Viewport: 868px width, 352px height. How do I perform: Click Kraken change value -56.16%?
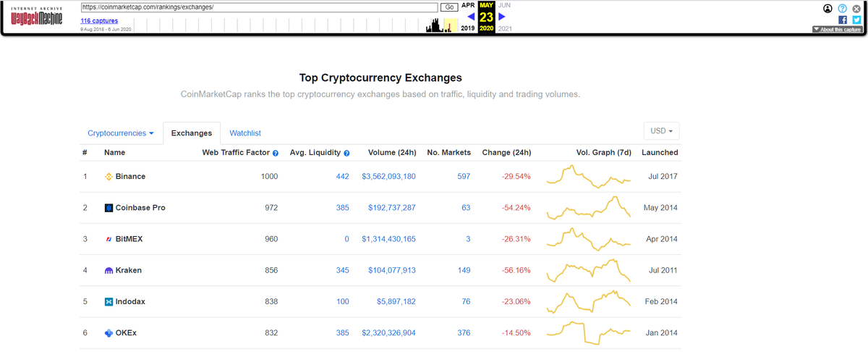[x=516, y=270]
